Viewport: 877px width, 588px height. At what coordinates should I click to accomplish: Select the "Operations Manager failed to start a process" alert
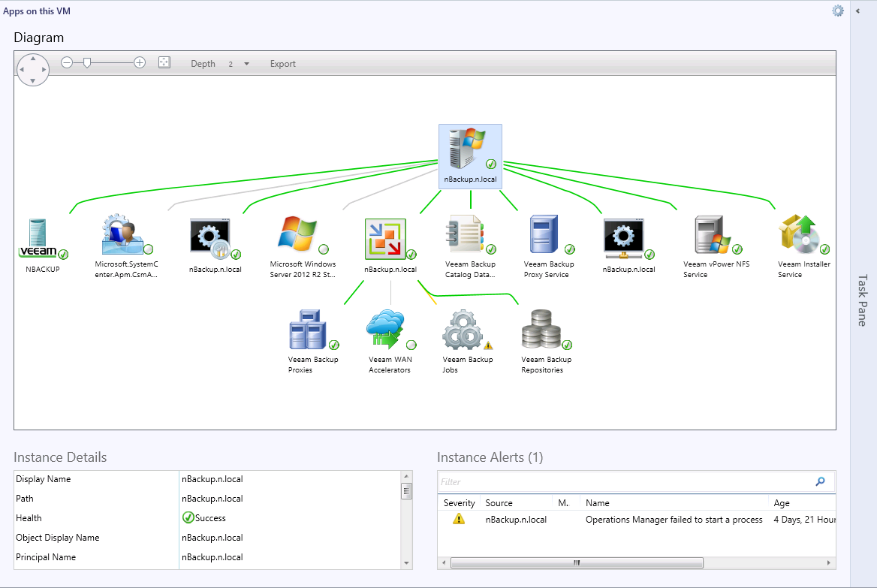[674, 520]
